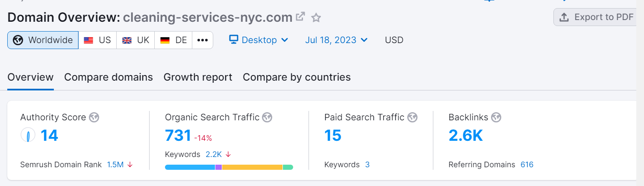
Task: Click the 2.6K Backlinks value
Action: (x=465, y=136)
